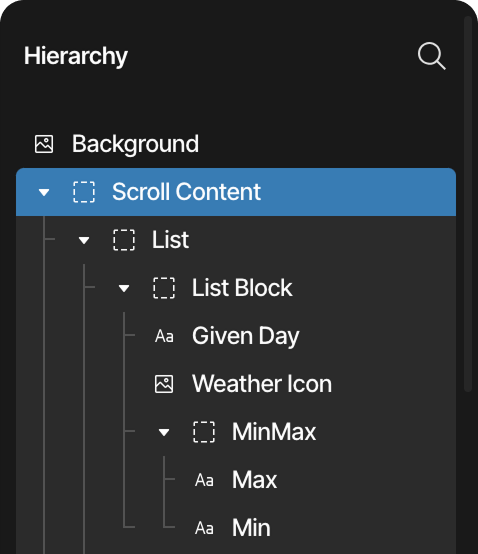Viewport: 478px width, 554px height.
Task: Collapse the List Block disclosure triangle
Action: click(124, 289)
